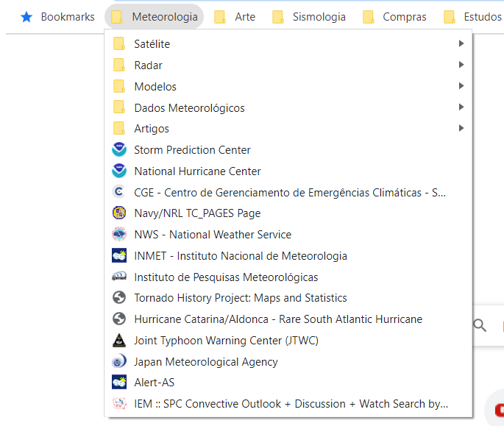
Task: Click the globe icon for Hurricane Catarina
Action: click(119, 319)
